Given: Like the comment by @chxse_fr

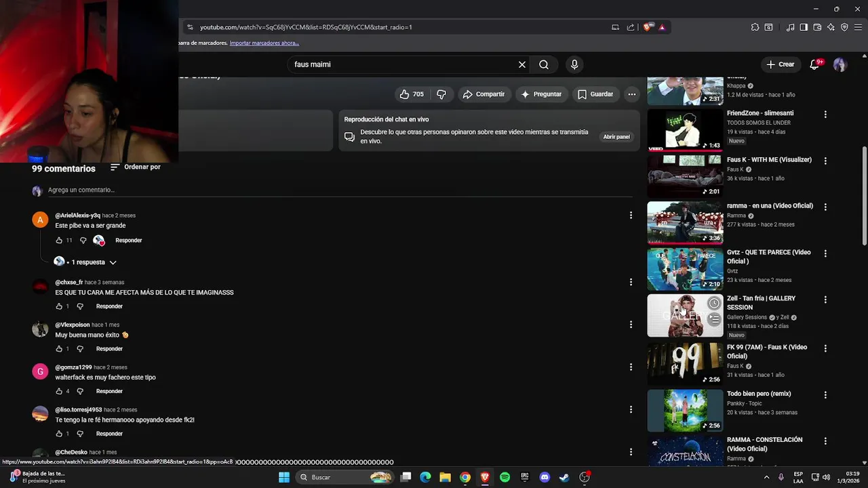Looking at the screenshot, I should point(59,306).
